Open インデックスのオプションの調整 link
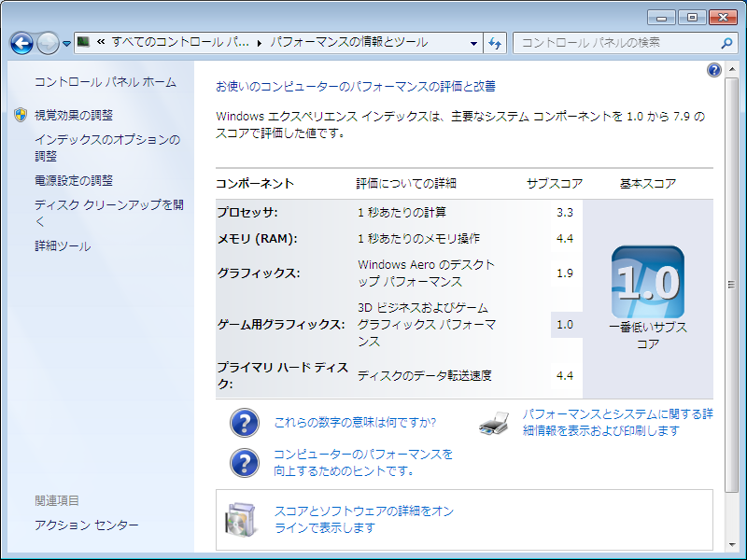This screenshot has width=747, height=560. (x=107, y=147)
